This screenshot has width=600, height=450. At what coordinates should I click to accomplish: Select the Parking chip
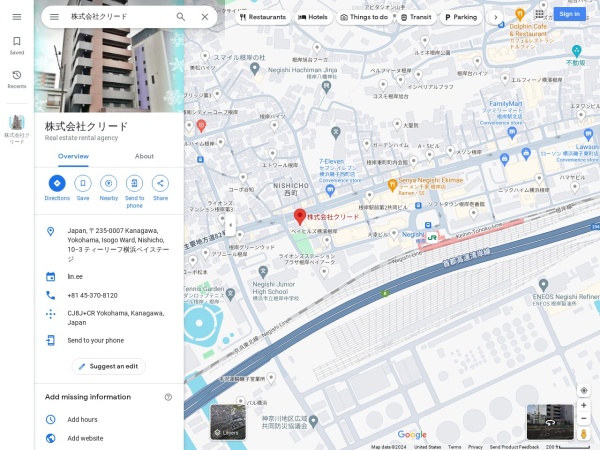point(461,17)
